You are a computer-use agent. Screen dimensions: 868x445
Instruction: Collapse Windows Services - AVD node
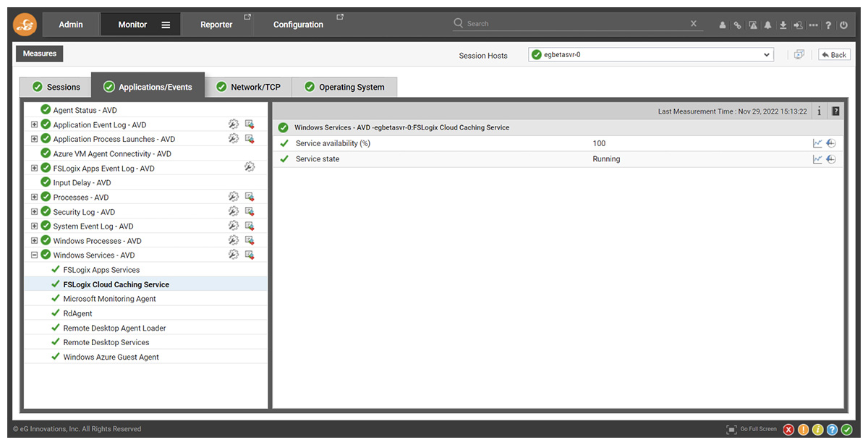(34, 255)
